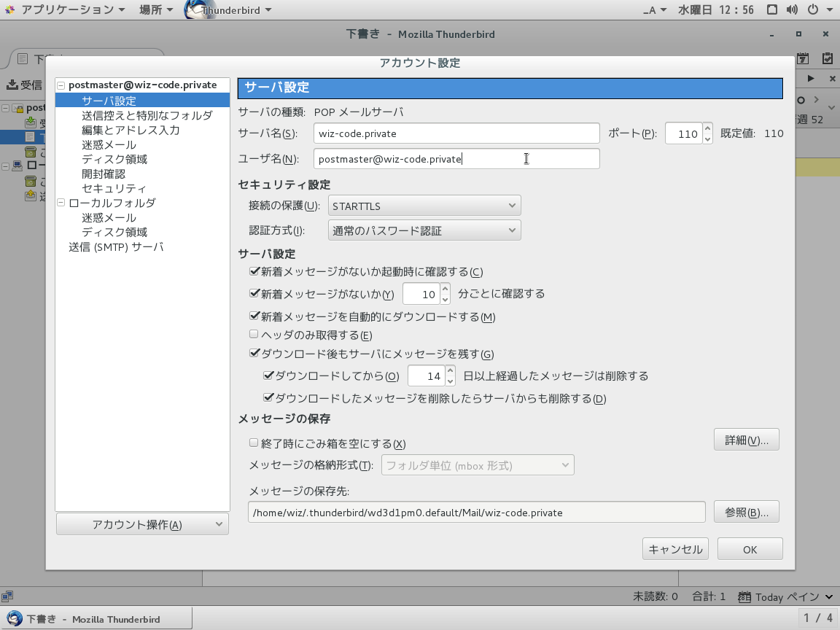Viewport: 840px width, 630px height.
Task: Click the port number input field
Action: (683, 133)
